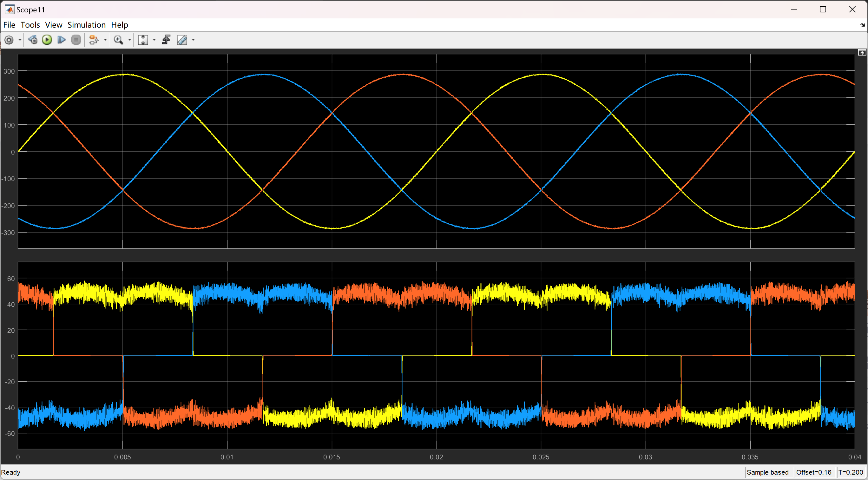868x480 pixels.
Task: Click the dock arrow at menu bar right
Action: click(x=863, y=25)
